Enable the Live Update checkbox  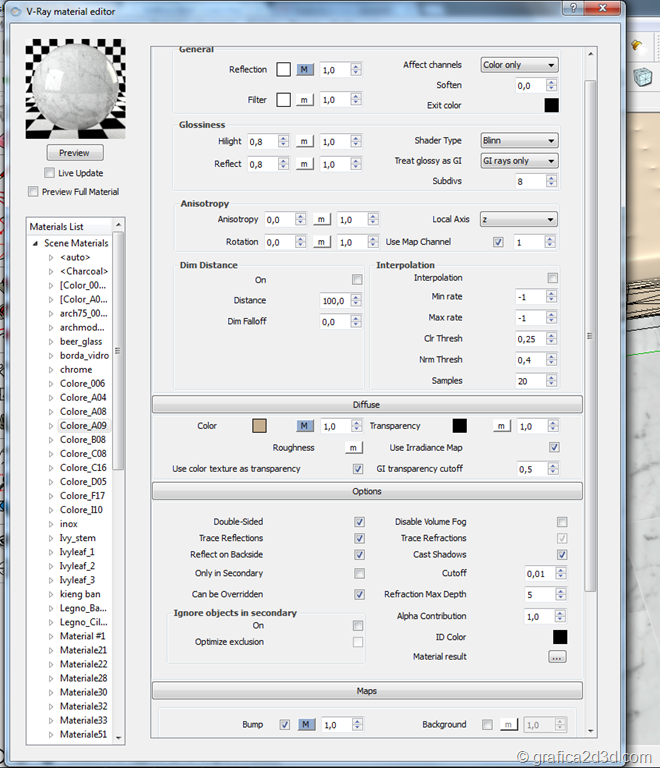point(48,174)
